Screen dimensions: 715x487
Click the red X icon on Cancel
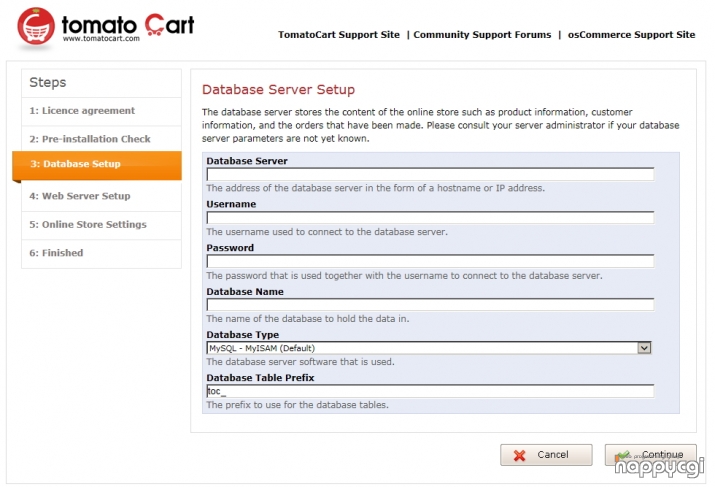click(519, 455)
